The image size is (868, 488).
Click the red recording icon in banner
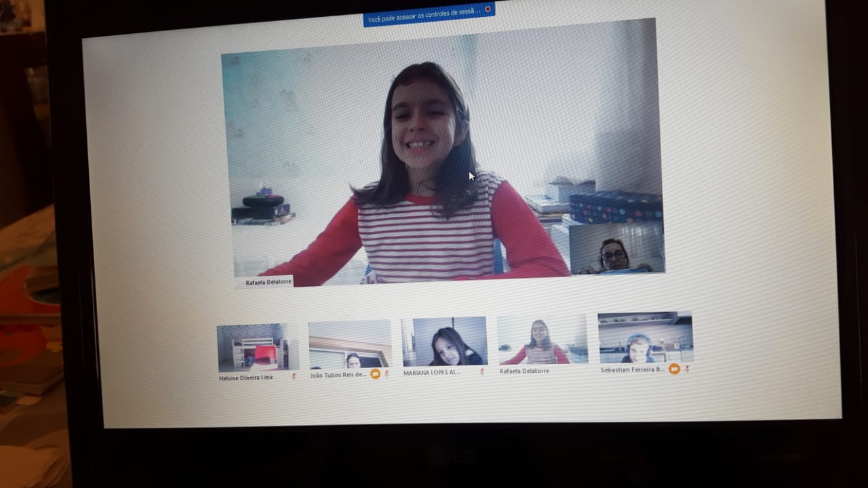coord(487,9)
